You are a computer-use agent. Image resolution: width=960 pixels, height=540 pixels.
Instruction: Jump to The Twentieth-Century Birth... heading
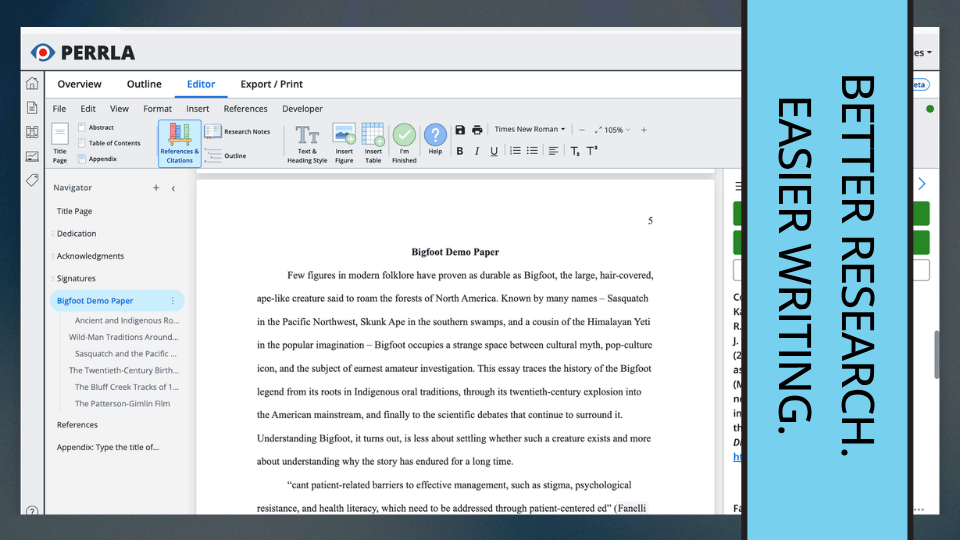point(124,370)
